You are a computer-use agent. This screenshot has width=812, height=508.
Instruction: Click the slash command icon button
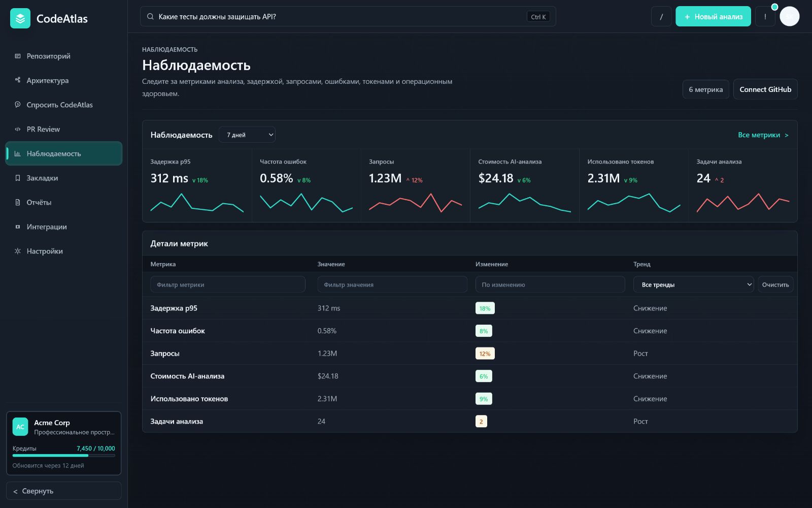point(661,17)
